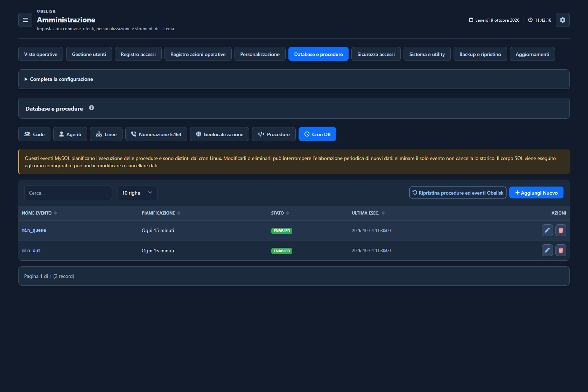Click last execution time of min_out
Viewport: 588px width, 392px height.
371,251
